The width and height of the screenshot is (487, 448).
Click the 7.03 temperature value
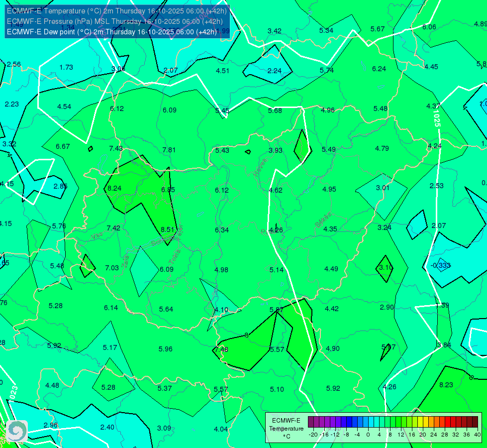coord(112,268)
